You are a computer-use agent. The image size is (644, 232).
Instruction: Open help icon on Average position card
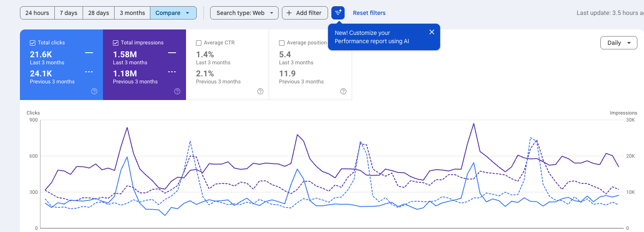click(x=343, y=91)
